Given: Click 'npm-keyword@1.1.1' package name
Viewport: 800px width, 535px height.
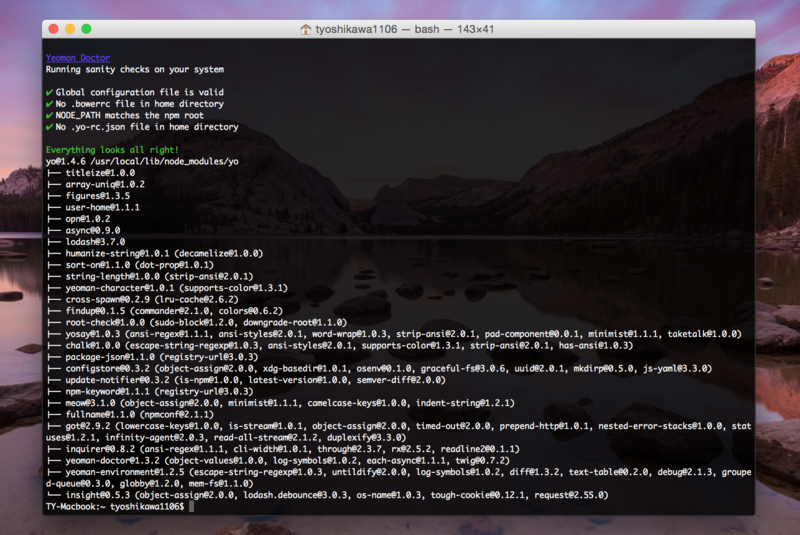Looking at the screenshot, I should [x=108, y=392].
